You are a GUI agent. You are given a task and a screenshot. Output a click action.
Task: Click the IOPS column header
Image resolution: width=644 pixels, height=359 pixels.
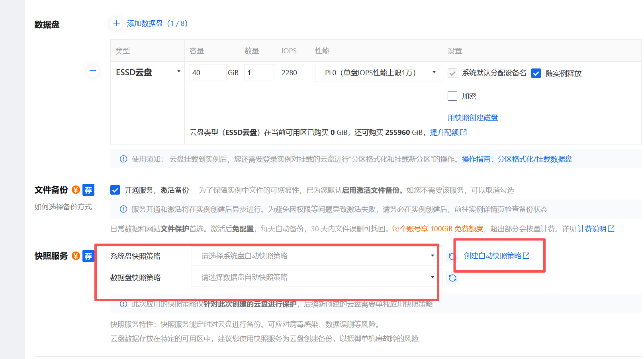(x=289, y=51)
